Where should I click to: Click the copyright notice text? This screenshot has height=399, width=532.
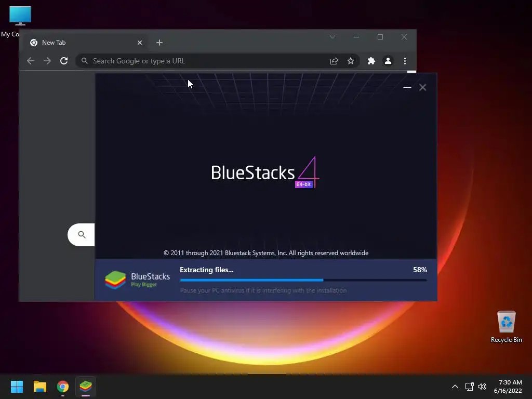click(x=266, y=253)
